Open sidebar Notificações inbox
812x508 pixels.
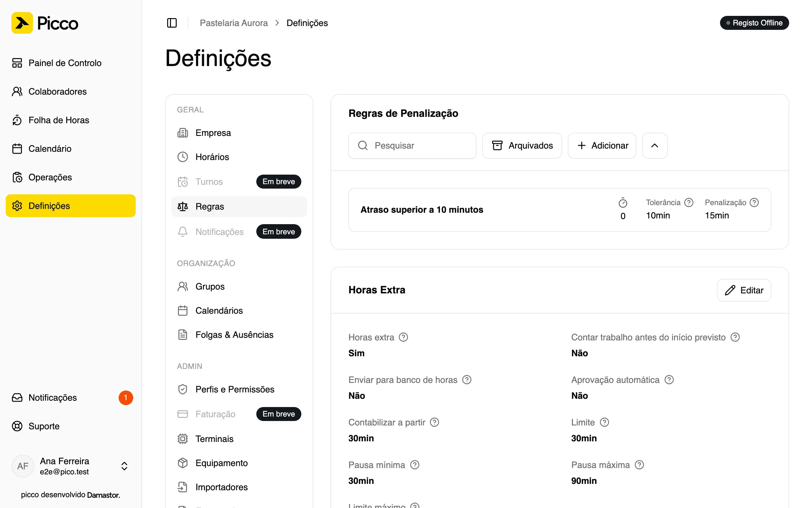pos(71,398)
